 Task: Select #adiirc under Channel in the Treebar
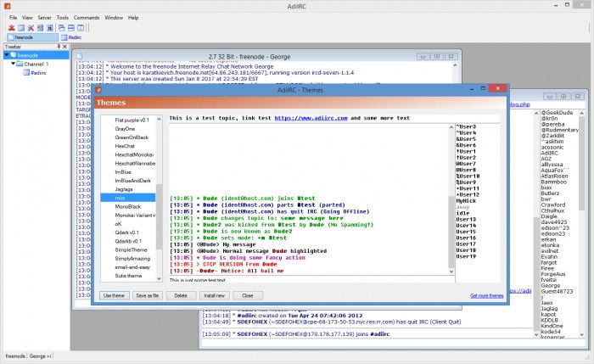click(38, 73)
